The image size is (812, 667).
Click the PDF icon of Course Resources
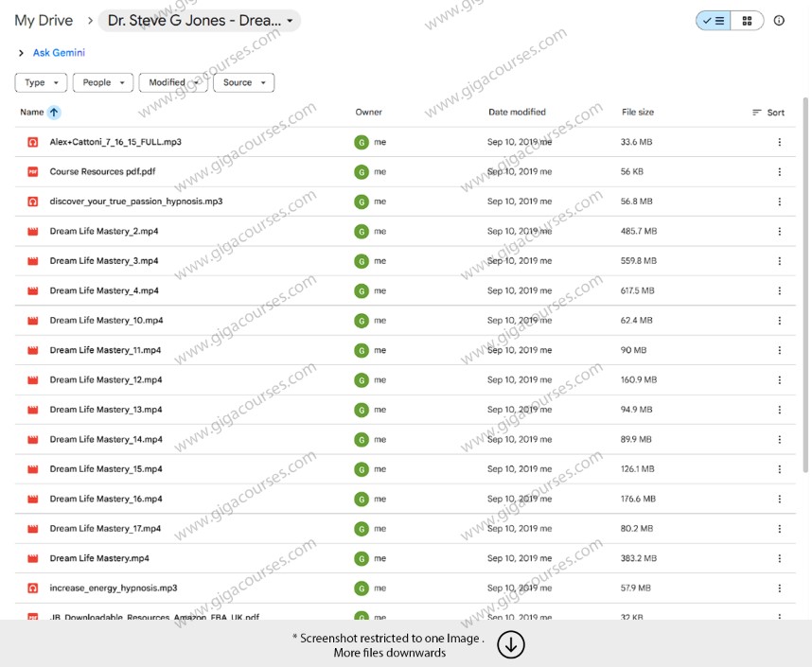[x=32, y=172]
